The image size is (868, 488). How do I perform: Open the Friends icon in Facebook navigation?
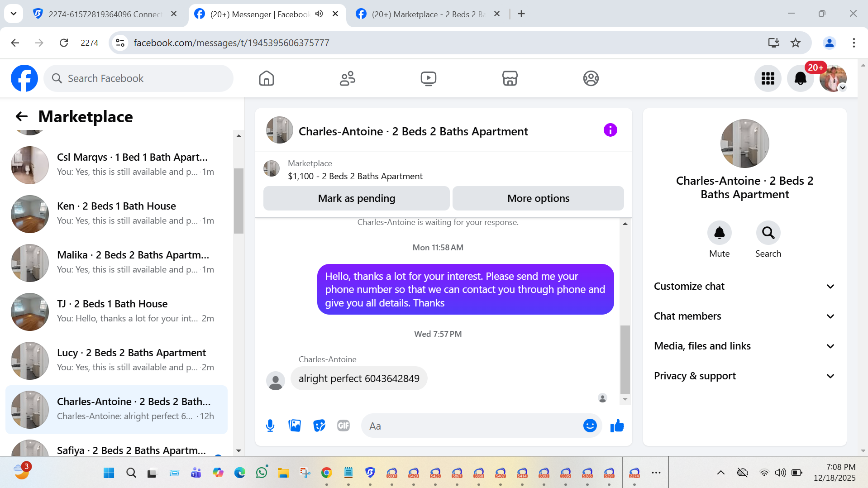click(348, 78)
